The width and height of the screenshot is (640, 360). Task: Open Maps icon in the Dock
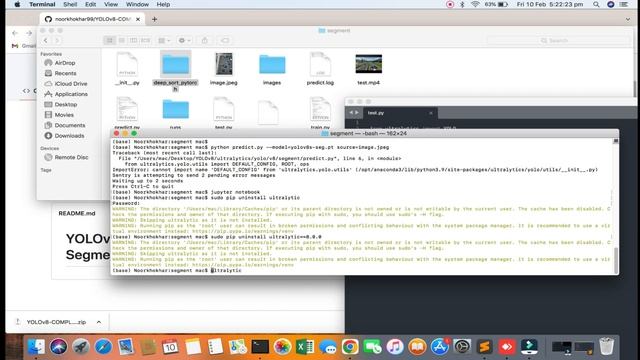coord(238,347)
